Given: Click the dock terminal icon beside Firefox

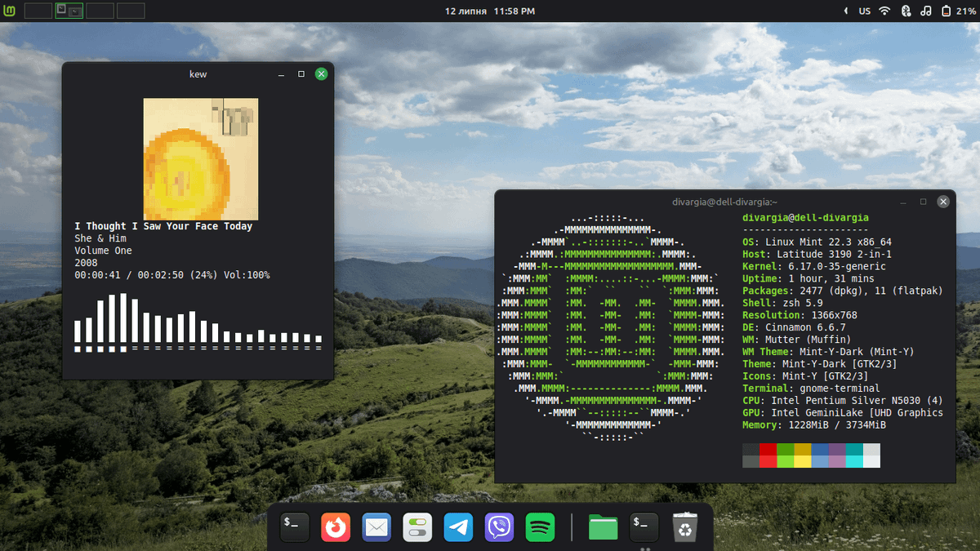Looking at the screenshot, I should (x=295, y=527).
